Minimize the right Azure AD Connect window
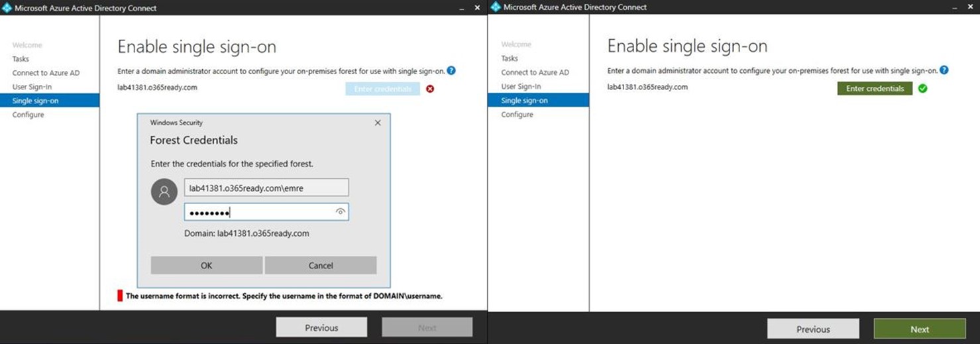The image size is (980, 344). [x=955, y=7]
